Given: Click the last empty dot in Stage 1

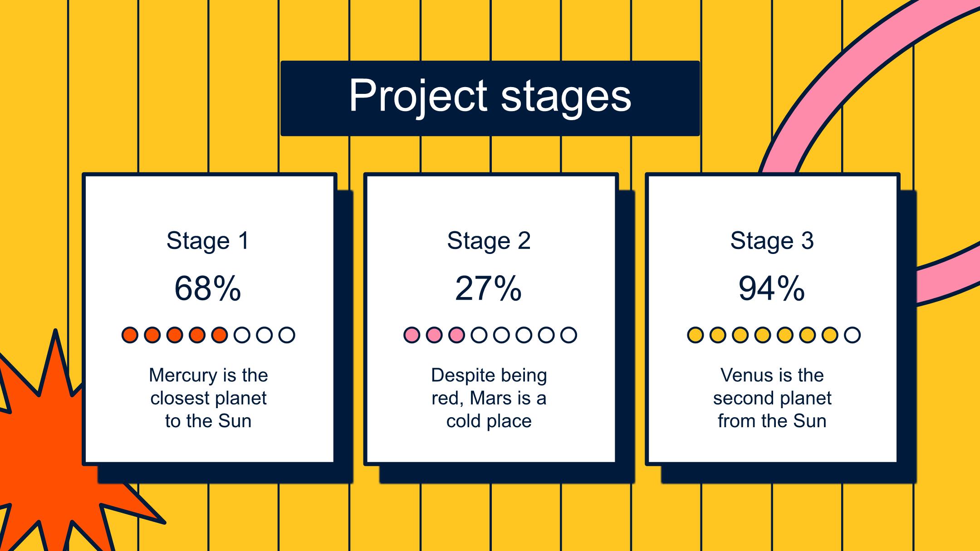Looking at the screenshot, I should 287,335.
